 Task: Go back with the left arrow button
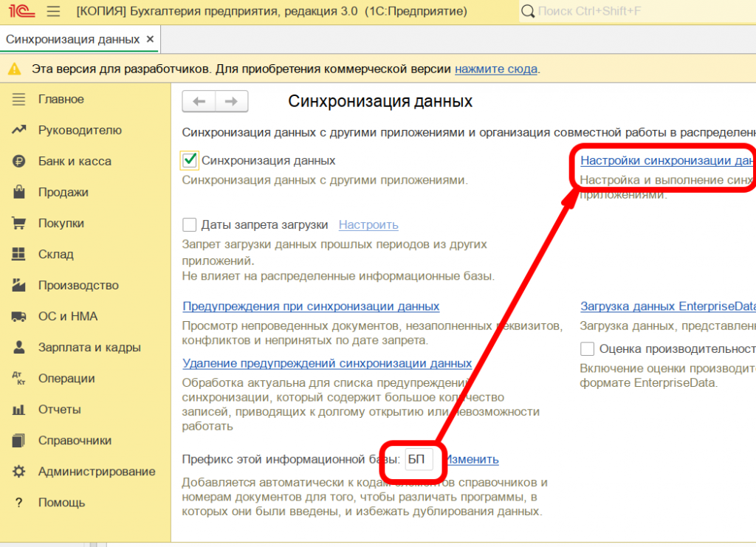199,101
